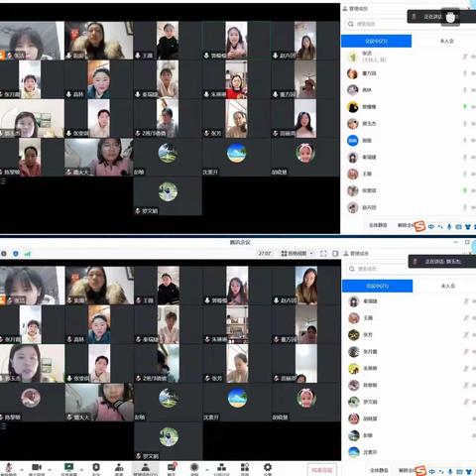Select 罗文娟 video tile in upper window
476x476 pixels.
168,196
